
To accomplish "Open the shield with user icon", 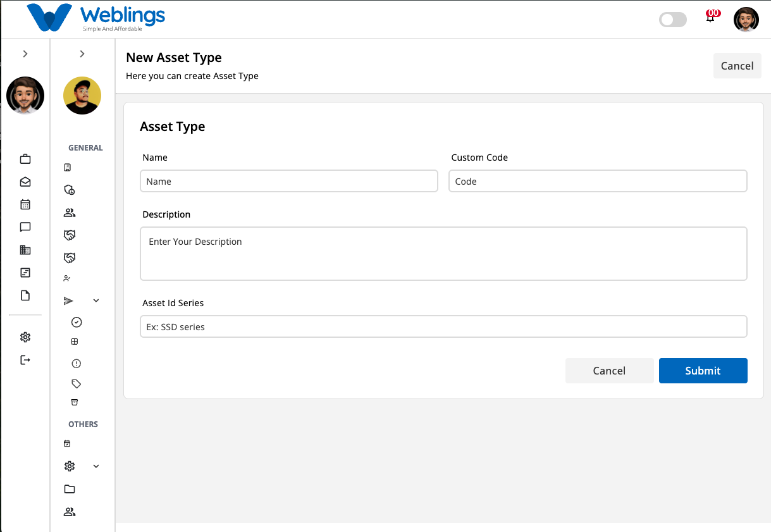I will 70,190.
